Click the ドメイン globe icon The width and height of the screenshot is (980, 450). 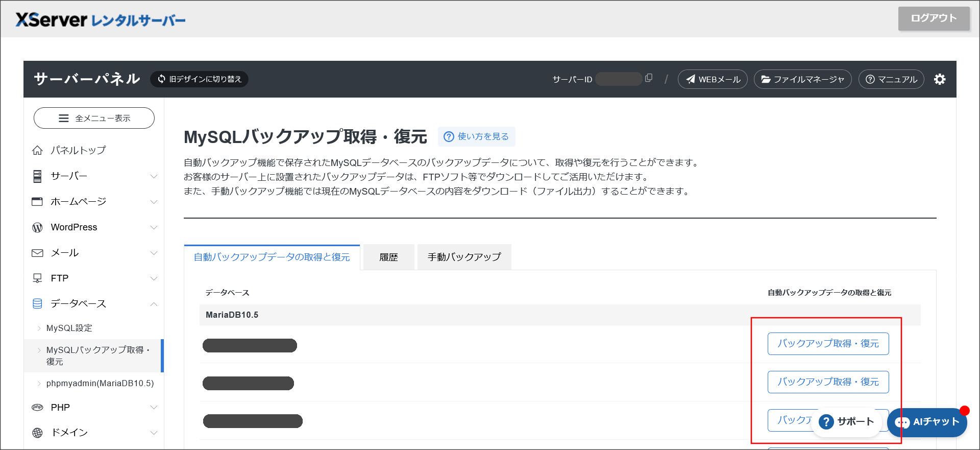(x=37, y=433)
